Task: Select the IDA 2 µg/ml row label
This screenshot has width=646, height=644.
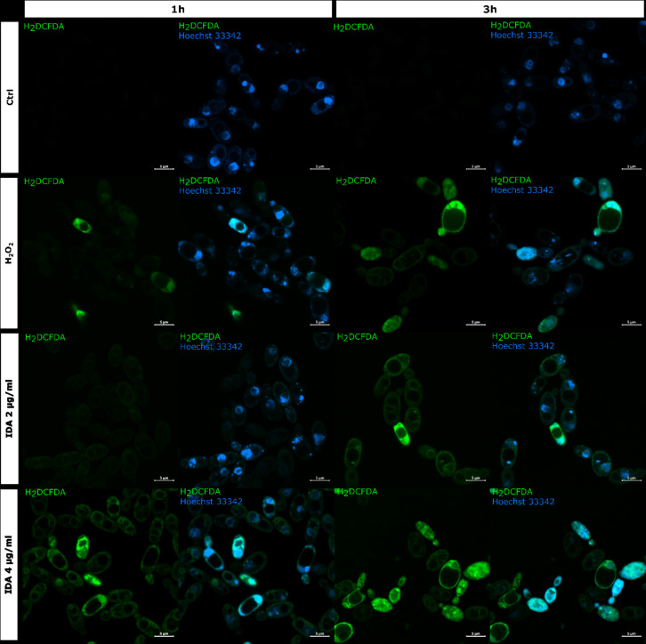Action: coord(10,408)
